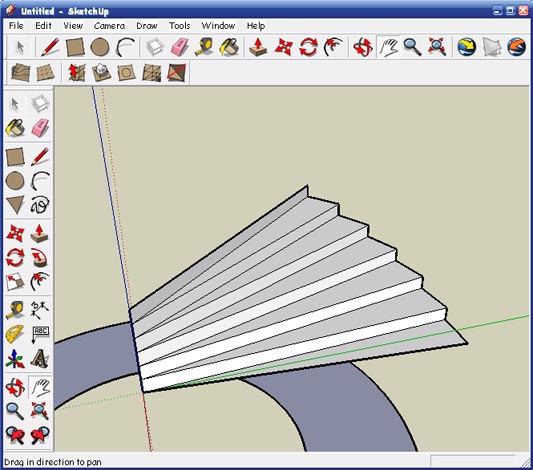
Task: Open the Camera menu
Action: coord(109,26)
